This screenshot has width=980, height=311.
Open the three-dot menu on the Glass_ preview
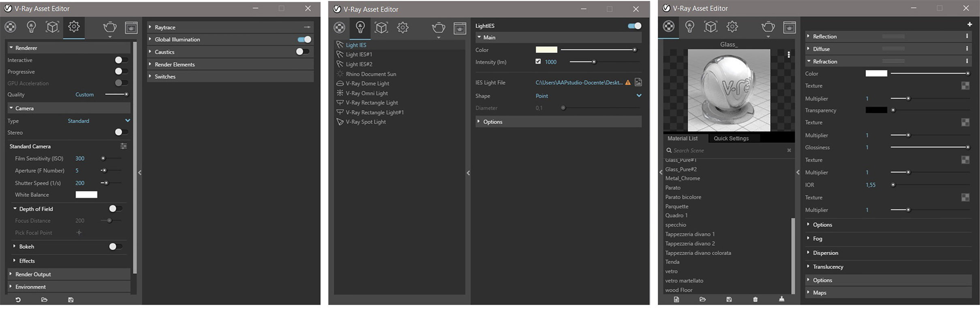point(788,55)
